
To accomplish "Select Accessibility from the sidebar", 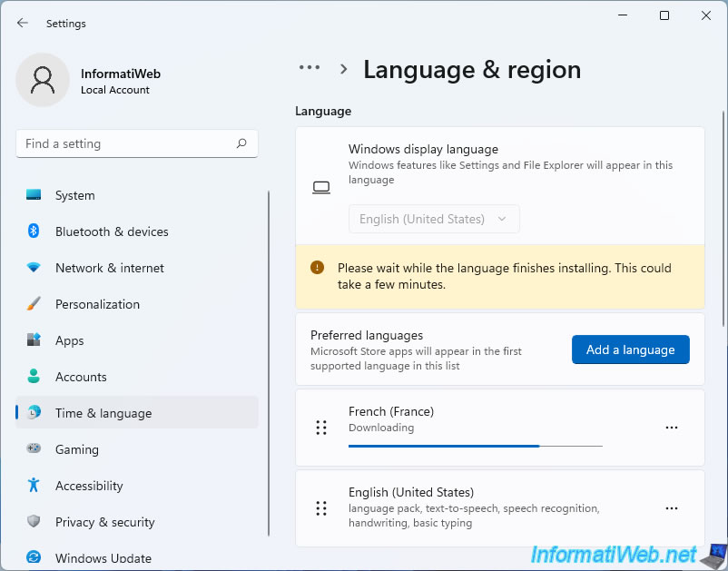I will (87, 486).
